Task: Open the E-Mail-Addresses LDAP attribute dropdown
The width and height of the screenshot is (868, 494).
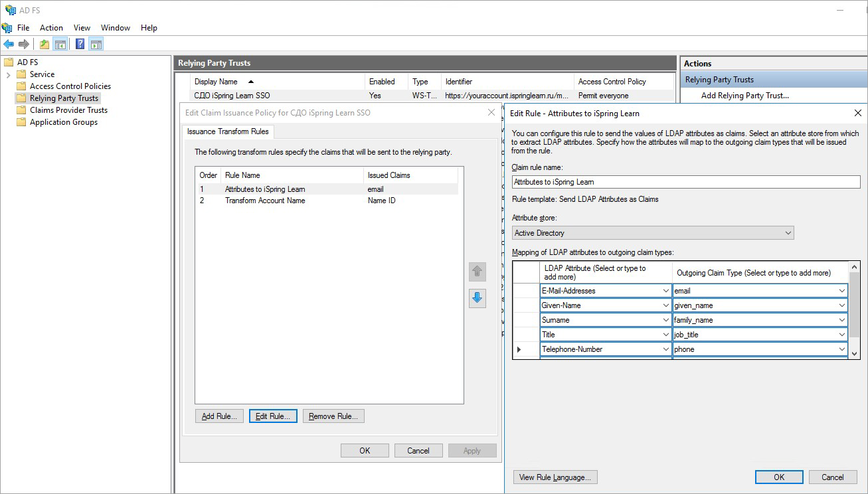Action: [666, 291]
